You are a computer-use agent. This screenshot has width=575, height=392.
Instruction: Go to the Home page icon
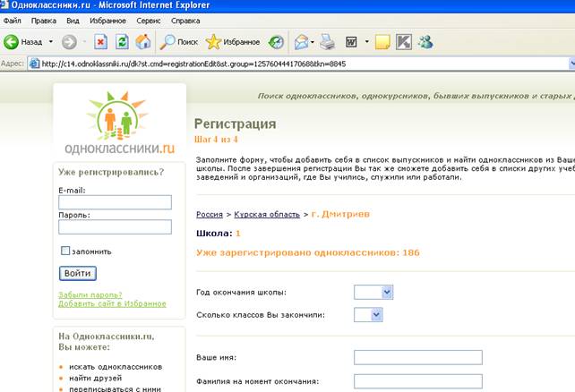tap(142, 41)
